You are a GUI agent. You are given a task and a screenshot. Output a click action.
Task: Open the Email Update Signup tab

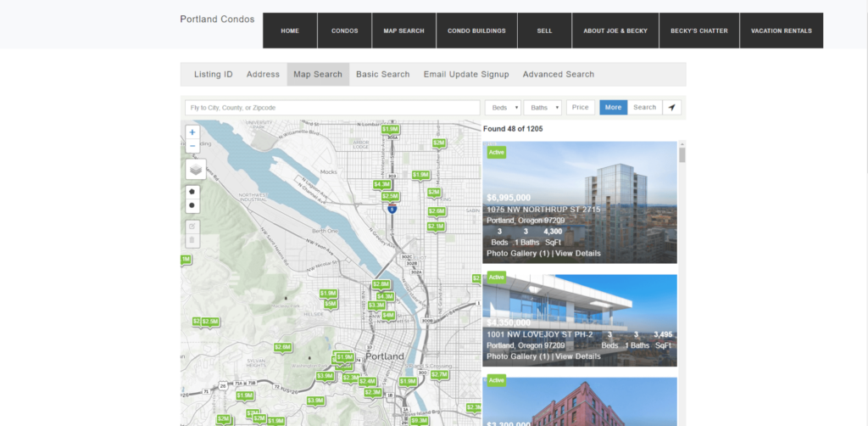point(466,74)
